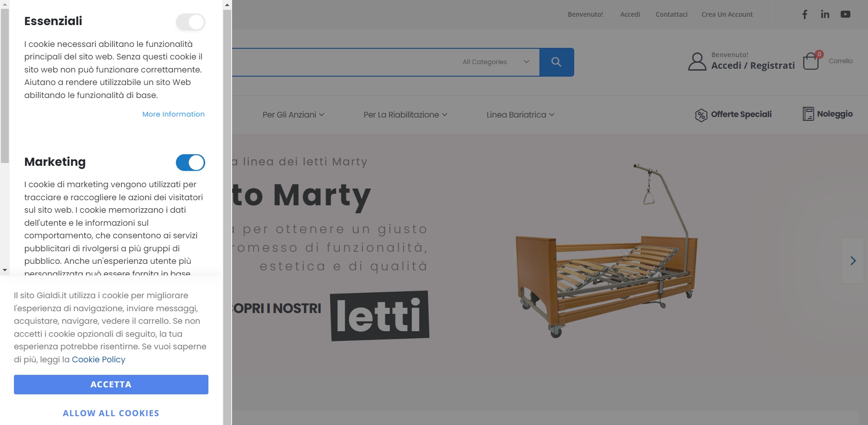Viewport: 868px width, 425px height.
Task: Click More Information under Essenziali
Action: [173, 114]
